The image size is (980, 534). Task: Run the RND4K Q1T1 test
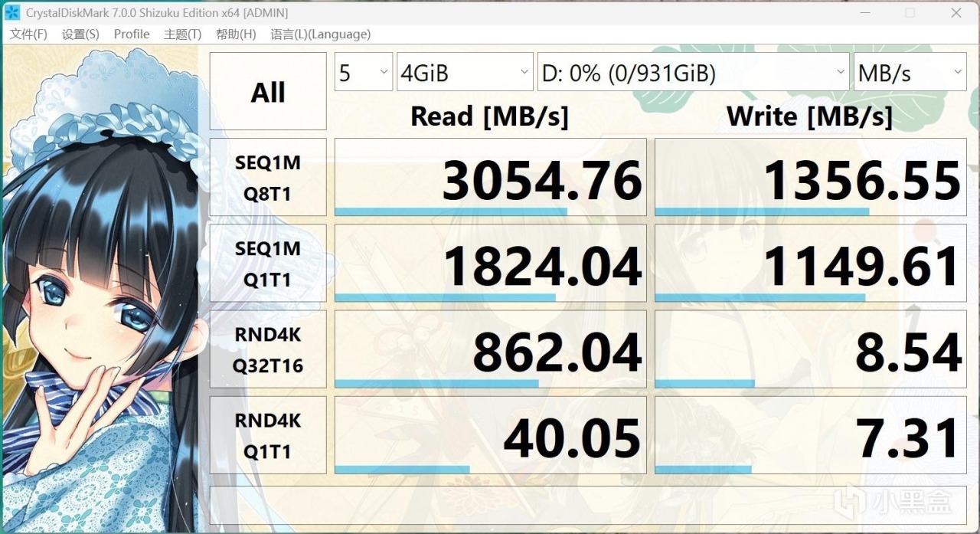coord(268,434)
